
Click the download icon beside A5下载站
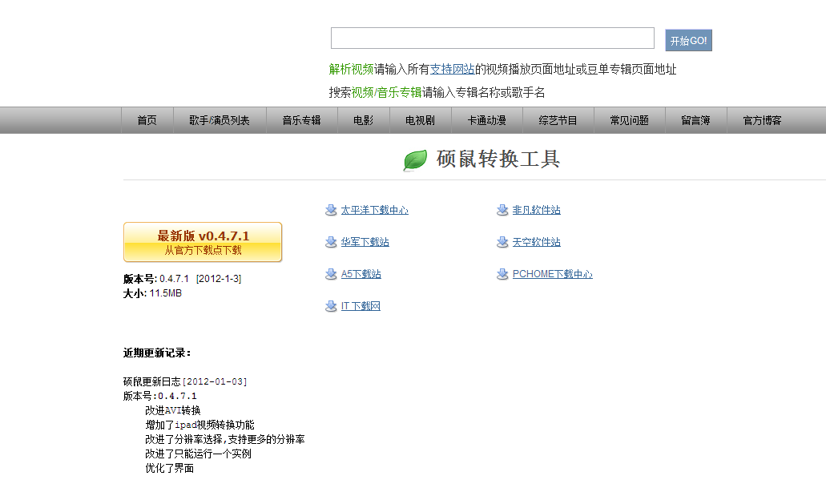pyautogui.click(x=330, y=273)
